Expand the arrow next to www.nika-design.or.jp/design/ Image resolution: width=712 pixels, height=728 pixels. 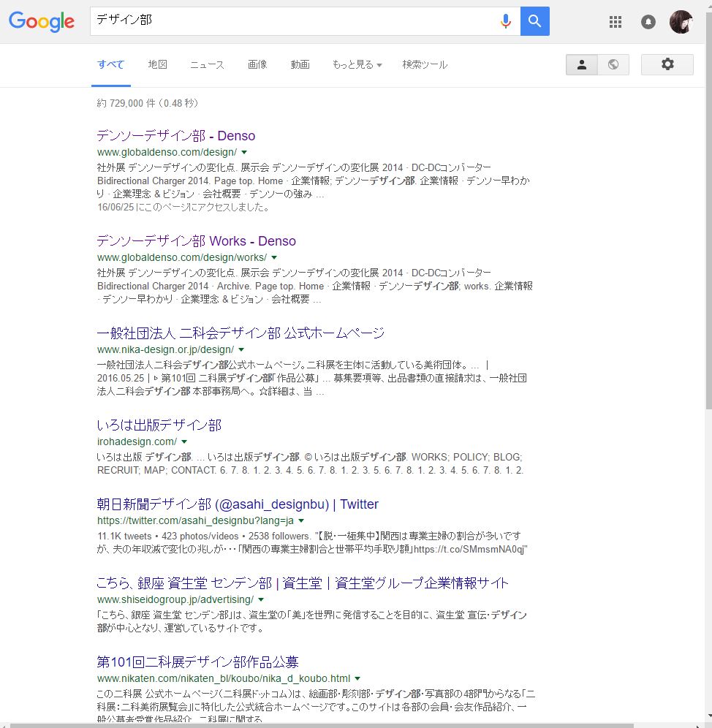point(241,349)
